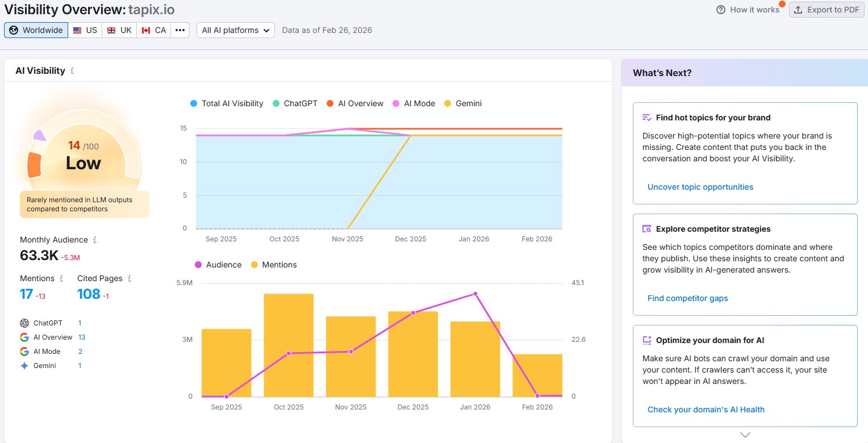
Task: Click the Jan 2026 audience data point
Action: click(475, 294)
